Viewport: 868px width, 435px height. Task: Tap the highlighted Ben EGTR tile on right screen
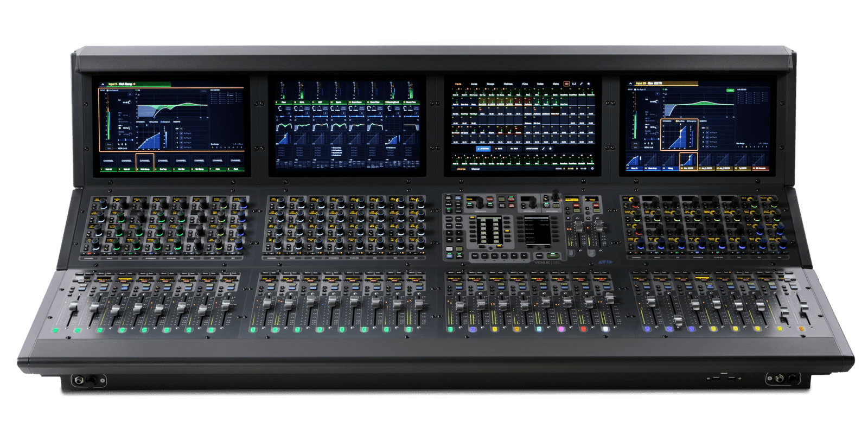pyautogui.click(x=688, y=162)
